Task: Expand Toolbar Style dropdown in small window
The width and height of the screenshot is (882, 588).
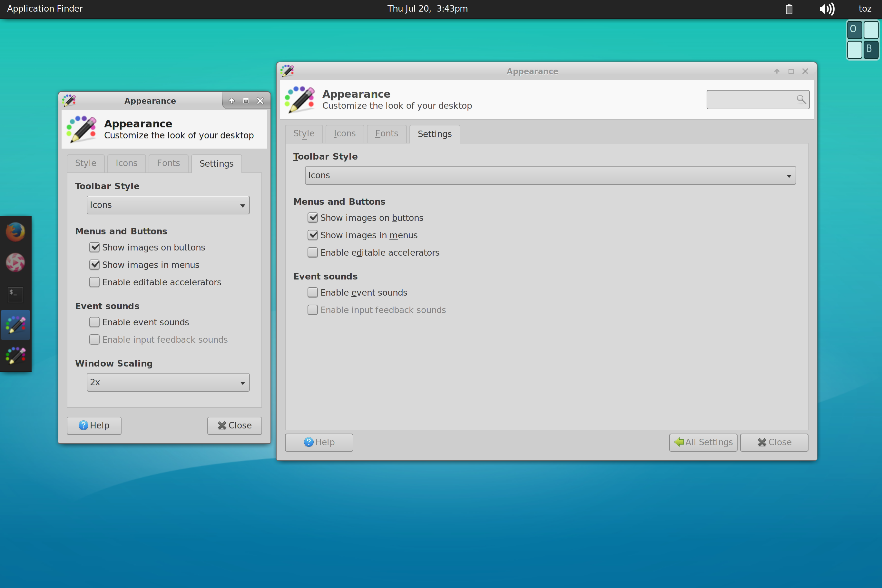Action: 168,205
